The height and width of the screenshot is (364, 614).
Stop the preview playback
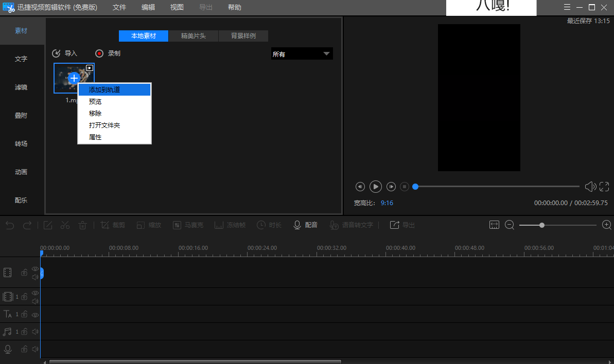point(405,187)
